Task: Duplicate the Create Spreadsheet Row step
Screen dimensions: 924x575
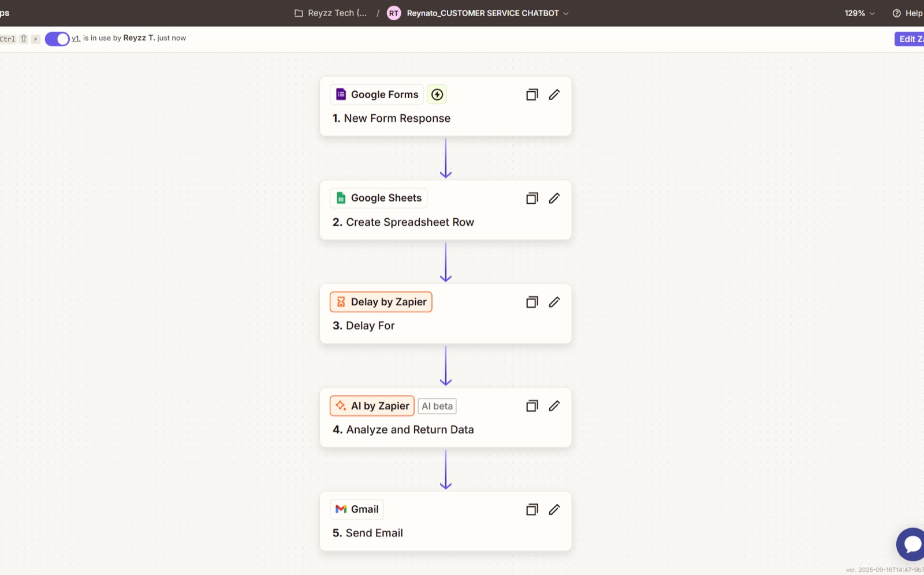Action: point(532,198)
